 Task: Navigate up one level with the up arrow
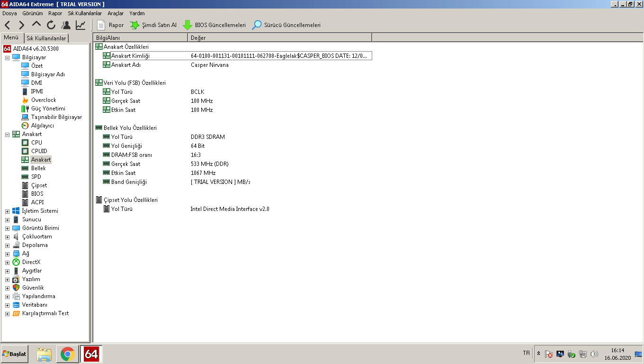(x=36, y=25)
